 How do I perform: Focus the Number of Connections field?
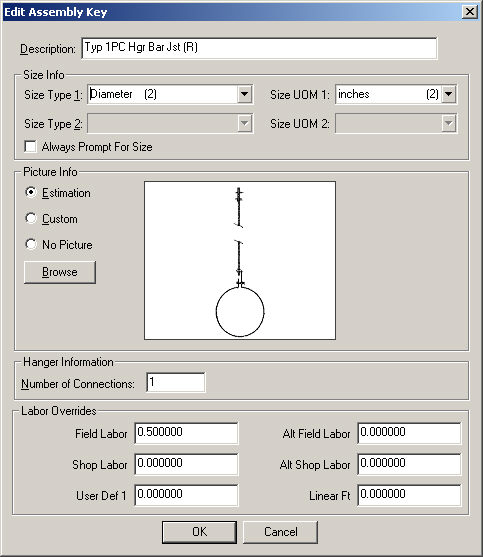point(175,383)
